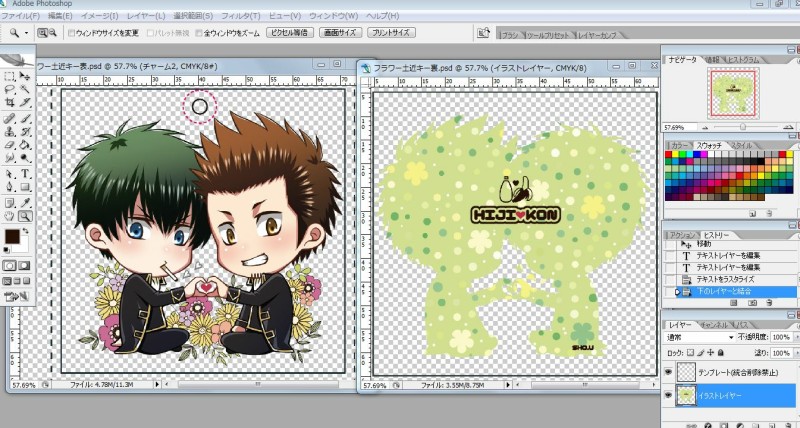800x428 pixels.
Task: Select the Magic Wand tool
Action: point(25,89)
